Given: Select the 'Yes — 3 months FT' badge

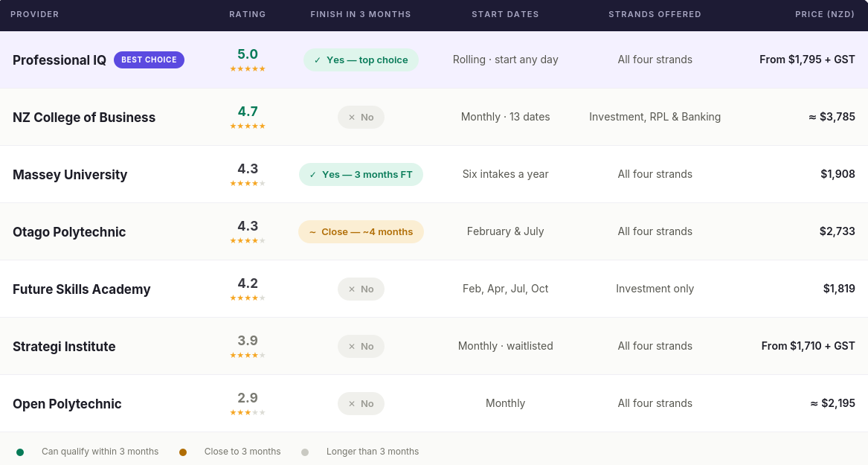Looking at the screenshot, I should click(361, 174).
